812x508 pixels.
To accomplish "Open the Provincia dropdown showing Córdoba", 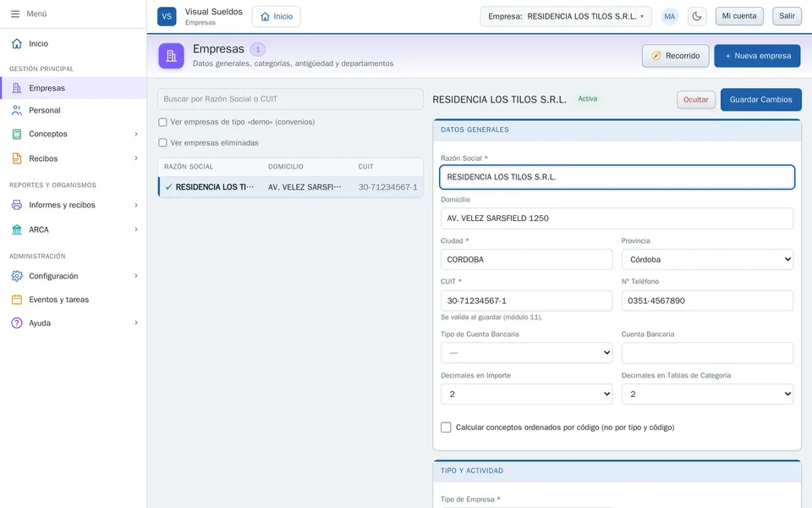I will [x=707, y=259].
